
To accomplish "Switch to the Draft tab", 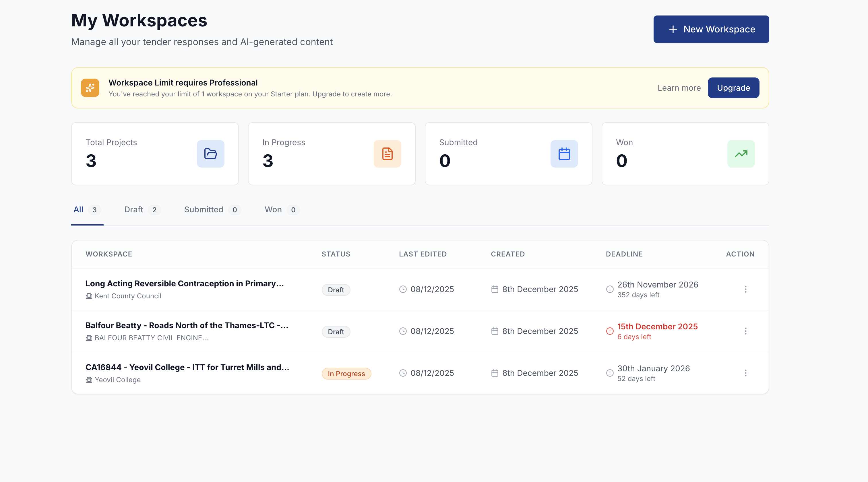I will pos(133,209).
